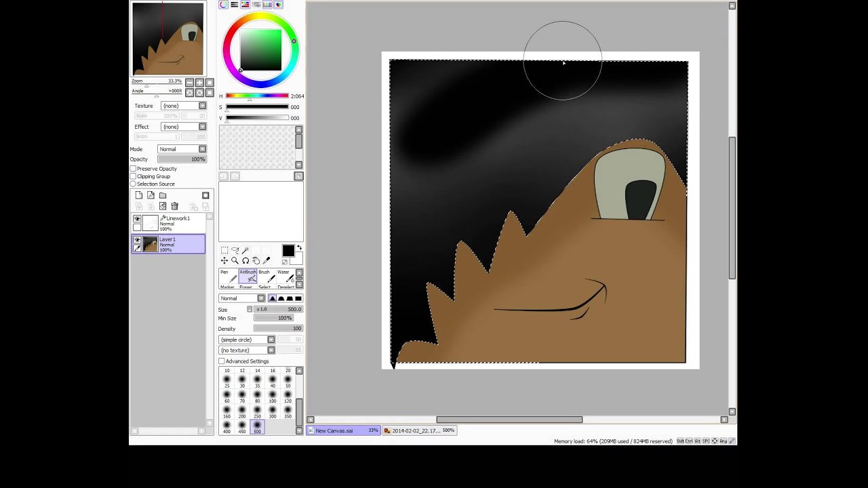Rotate the view counterclockwise

pyautogui.click(x=190, y=92)
